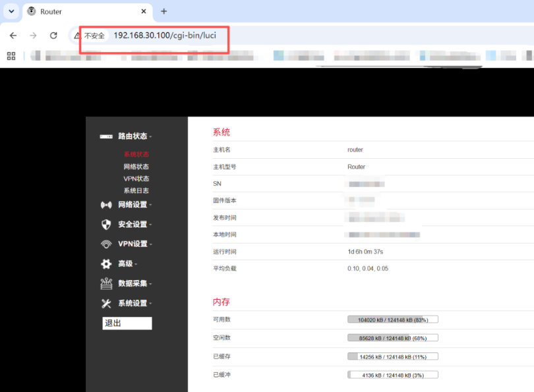Click the 固件版本 label

[x=224, y=200]
